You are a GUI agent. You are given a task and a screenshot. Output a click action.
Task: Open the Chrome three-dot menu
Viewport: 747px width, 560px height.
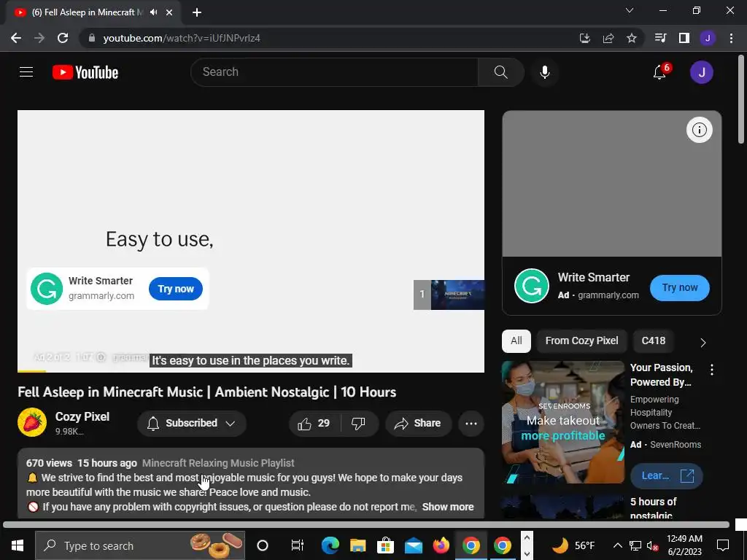click(731, 38)
